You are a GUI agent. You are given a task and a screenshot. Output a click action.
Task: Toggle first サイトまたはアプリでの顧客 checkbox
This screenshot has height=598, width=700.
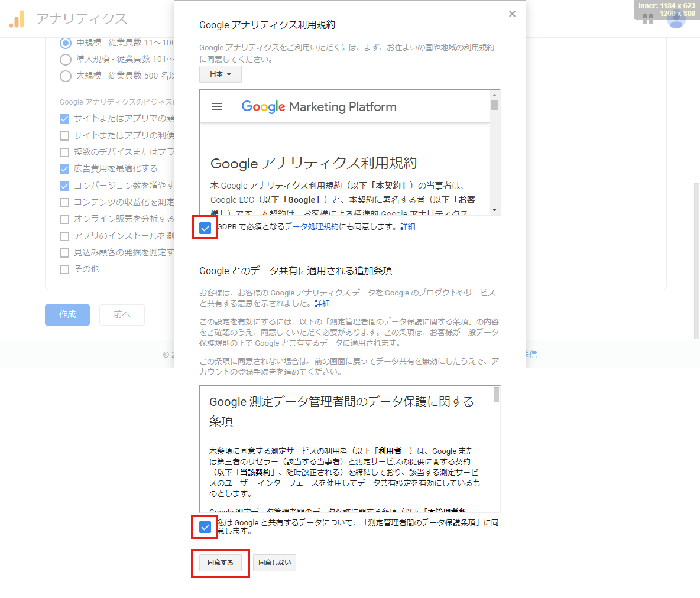click(x=64, y=118)
